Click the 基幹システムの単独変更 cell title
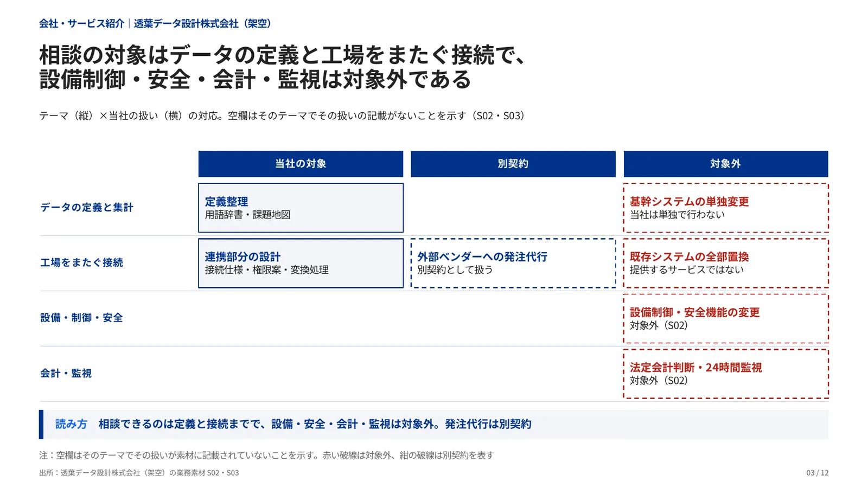The width and height of the screenshot is (868, 488). (690, 202)
